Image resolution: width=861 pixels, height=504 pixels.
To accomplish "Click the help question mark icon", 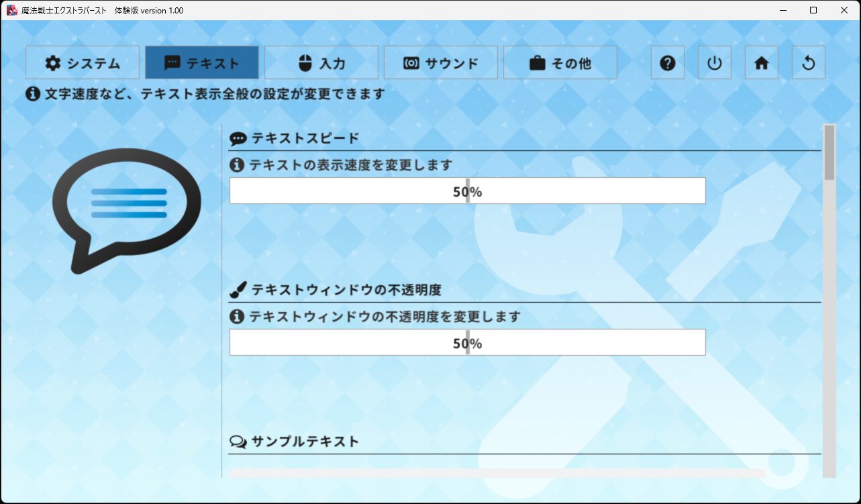I will 667,63.
